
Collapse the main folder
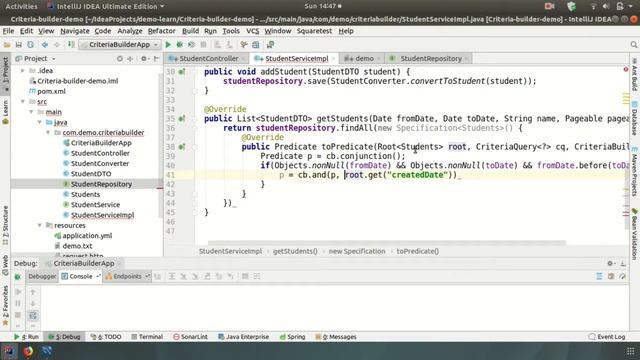31,112
